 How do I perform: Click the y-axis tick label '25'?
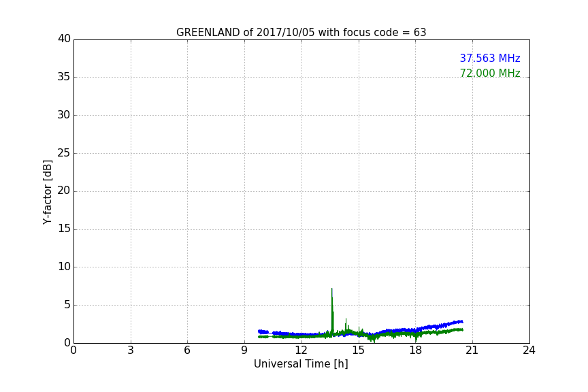tap(64, 153)
